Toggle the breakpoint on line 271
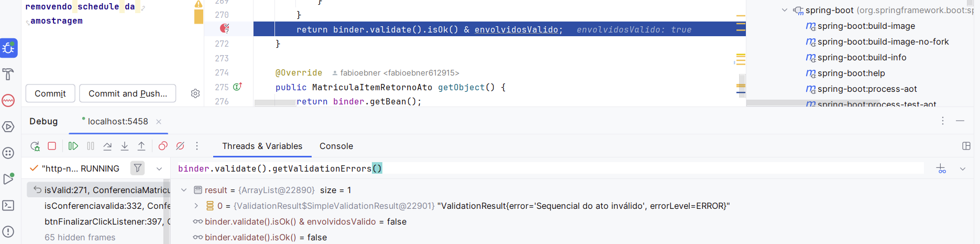 pos(225,28)
